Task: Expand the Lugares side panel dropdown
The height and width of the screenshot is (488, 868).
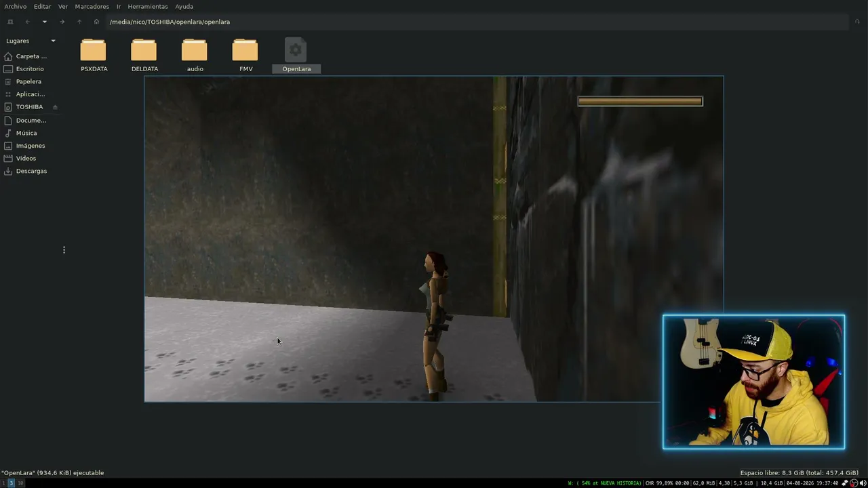Action: click(x=53, y=41)
